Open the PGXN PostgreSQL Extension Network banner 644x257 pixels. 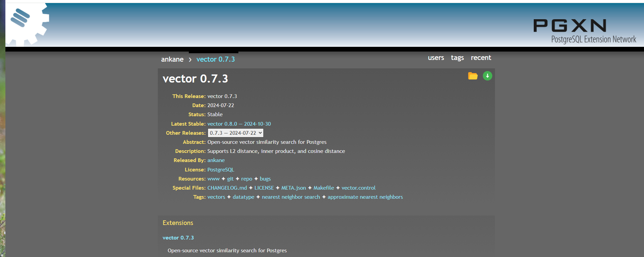pos(585,31)
